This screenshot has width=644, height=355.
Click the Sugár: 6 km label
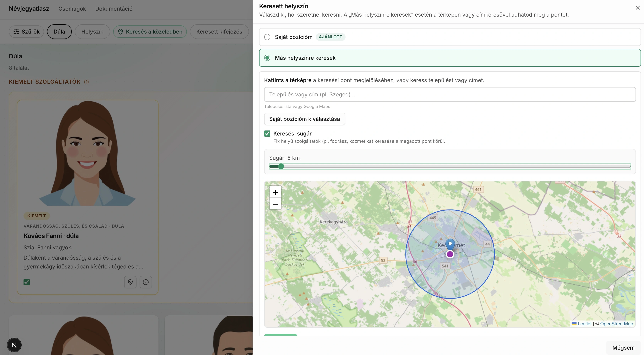click(x=285, y=158)
